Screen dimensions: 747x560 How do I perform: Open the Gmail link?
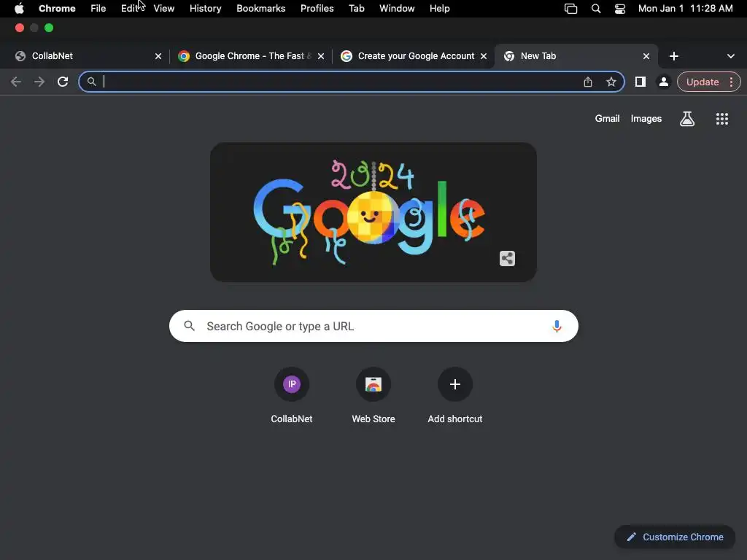[x=607, y=119]
